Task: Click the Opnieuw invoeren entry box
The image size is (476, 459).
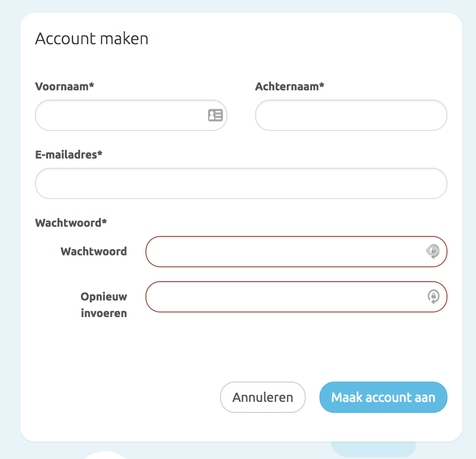Action: (285, 297)
